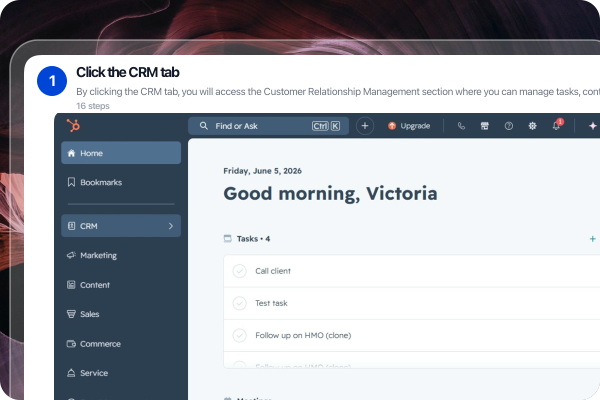Mark Test task complete
This screenshot has width=600, height=400.
(240, 303)
